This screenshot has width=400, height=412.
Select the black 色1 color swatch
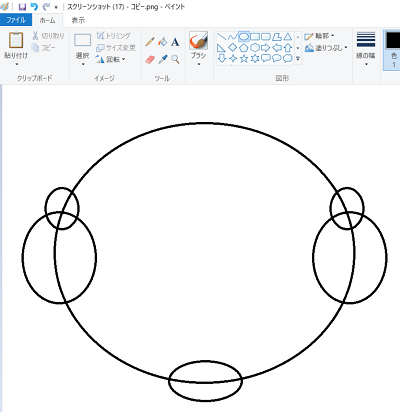pos(393,49)
